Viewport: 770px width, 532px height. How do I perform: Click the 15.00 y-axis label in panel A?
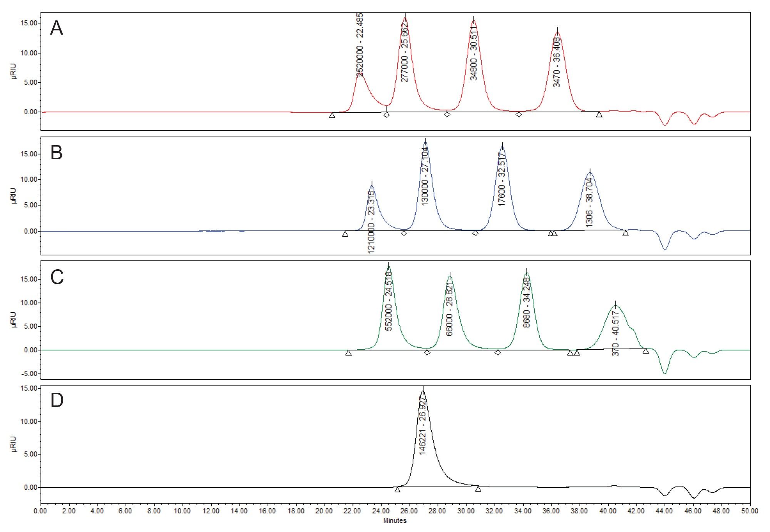[x=29, y=23]
